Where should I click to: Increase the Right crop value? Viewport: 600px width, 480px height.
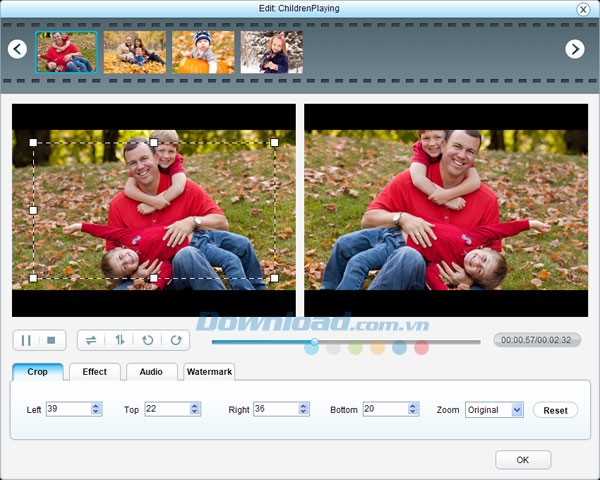click(x=304, y=406)
